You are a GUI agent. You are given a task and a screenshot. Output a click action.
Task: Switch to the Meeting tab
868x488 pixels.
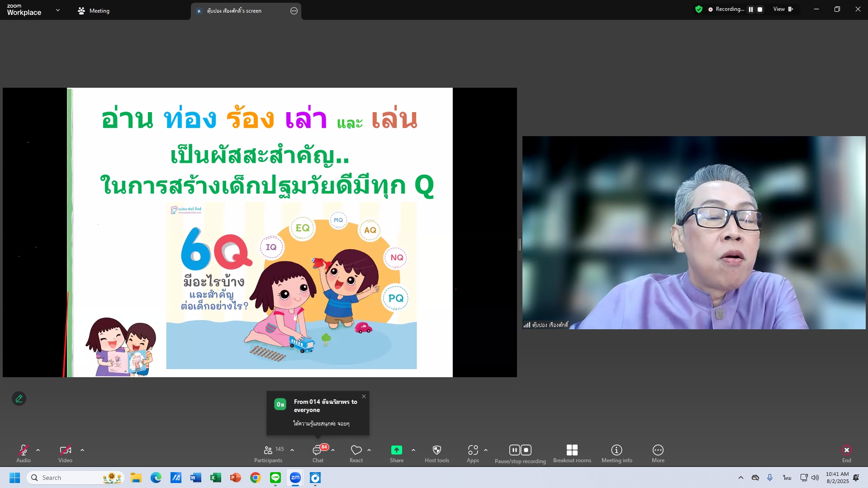click(94, 11)
